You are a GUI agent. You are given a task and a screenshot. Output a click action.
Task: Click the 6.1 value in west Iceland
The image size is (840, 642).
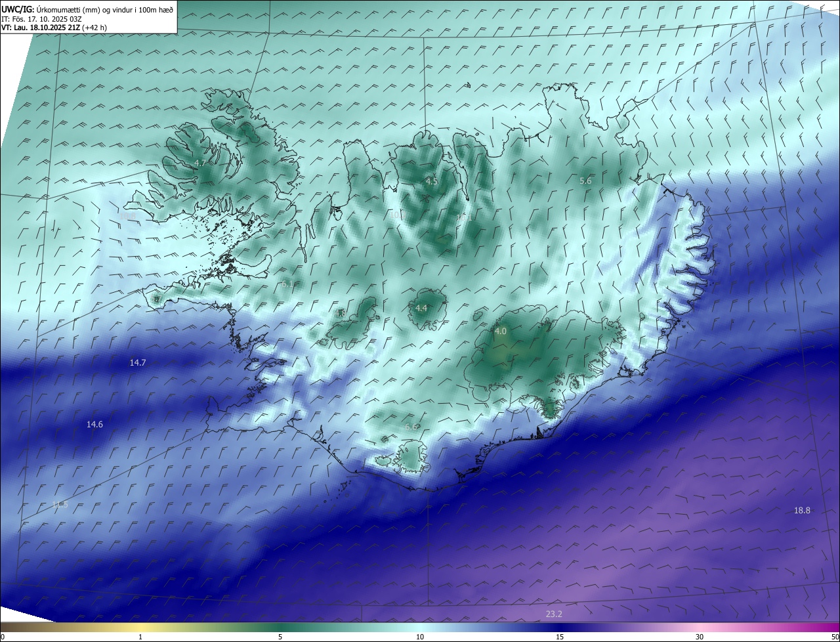tap(287, 284)
